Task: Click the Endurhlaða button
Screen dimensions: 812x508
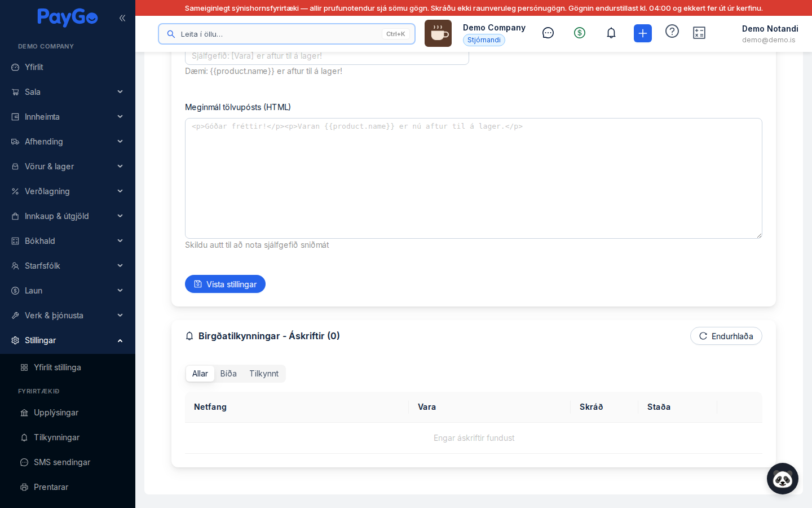Action: pyautogui.click(x=726, y=336)
